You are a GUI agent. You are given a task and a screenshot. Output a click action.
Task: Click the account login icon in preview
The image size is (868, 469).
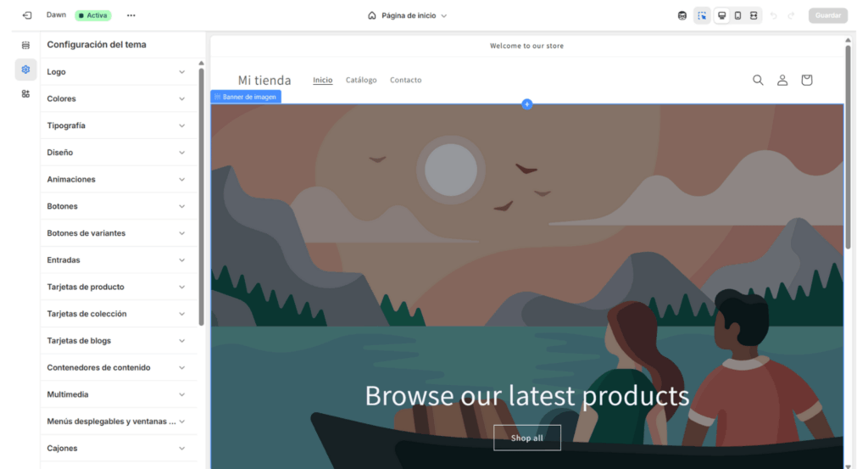(782, 80)
